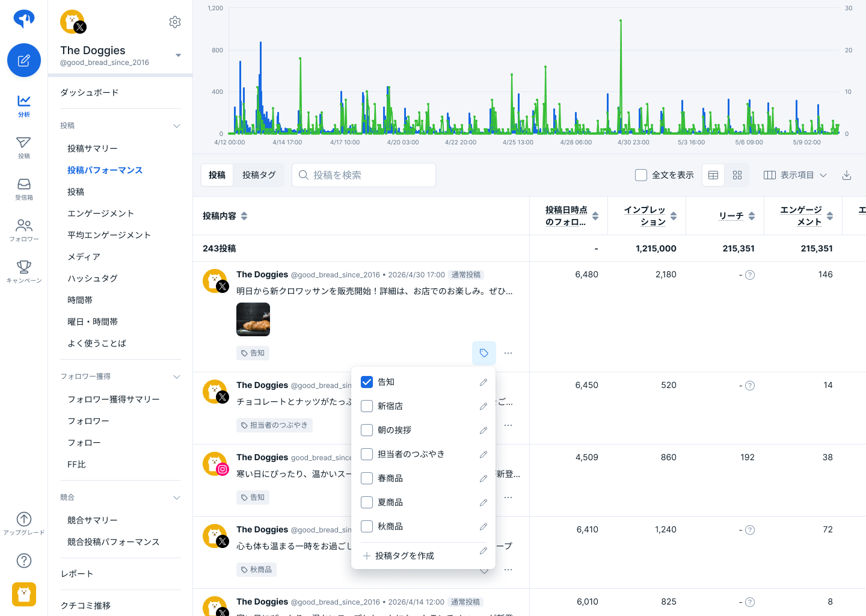Select ハッシュタグ in the sidebar menu
This screenshot has height=616, width=866.
(93, 279)
